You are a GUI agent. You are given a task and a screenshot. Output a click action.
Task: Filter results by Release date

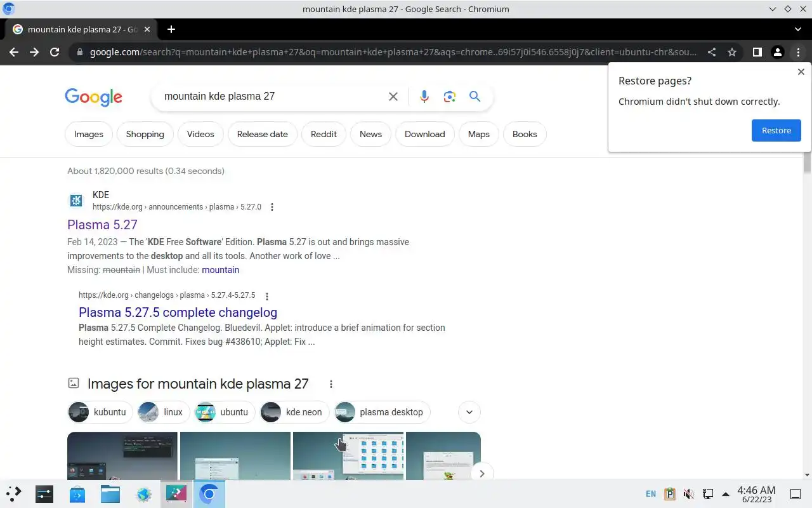(x=263, y=134)
